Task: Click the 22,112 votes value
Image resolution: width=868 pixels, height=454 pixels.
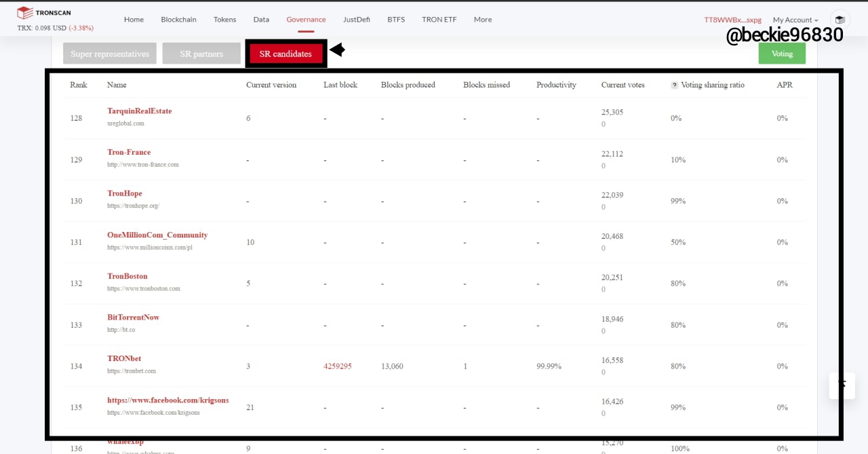Action: click(612, 153)
